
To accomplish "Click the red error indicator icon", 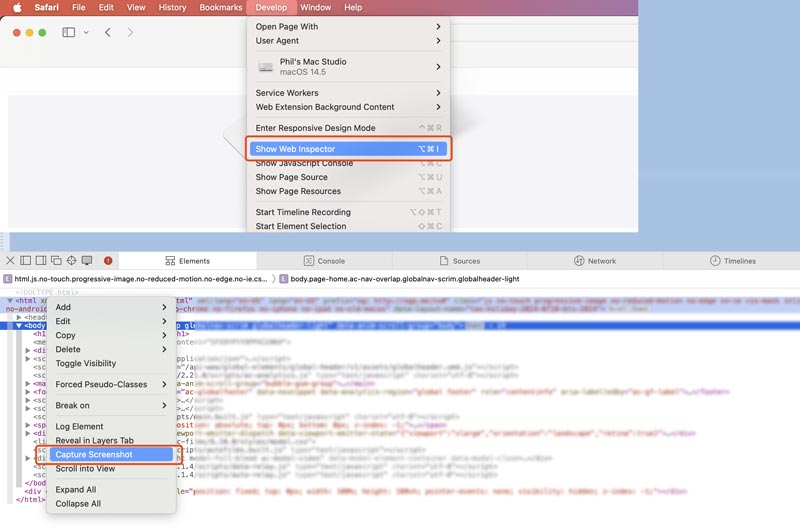I will pos(108,261).
